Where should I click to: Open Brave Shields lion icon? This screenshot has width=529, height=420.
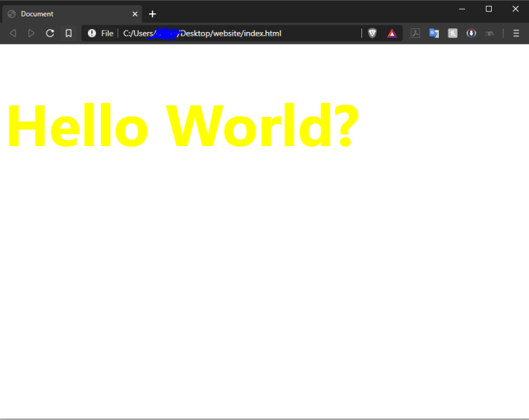point(372,33)
